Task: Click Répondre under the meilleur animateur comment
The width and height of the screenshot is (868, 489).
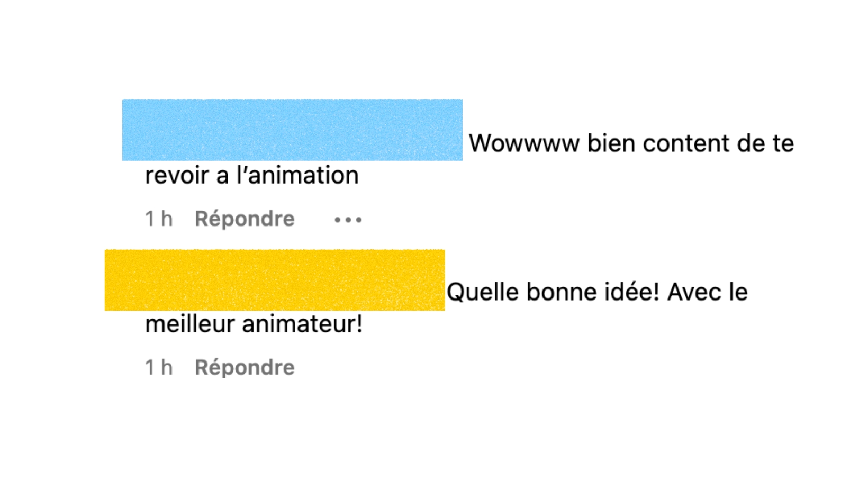Action: (245, 368)
